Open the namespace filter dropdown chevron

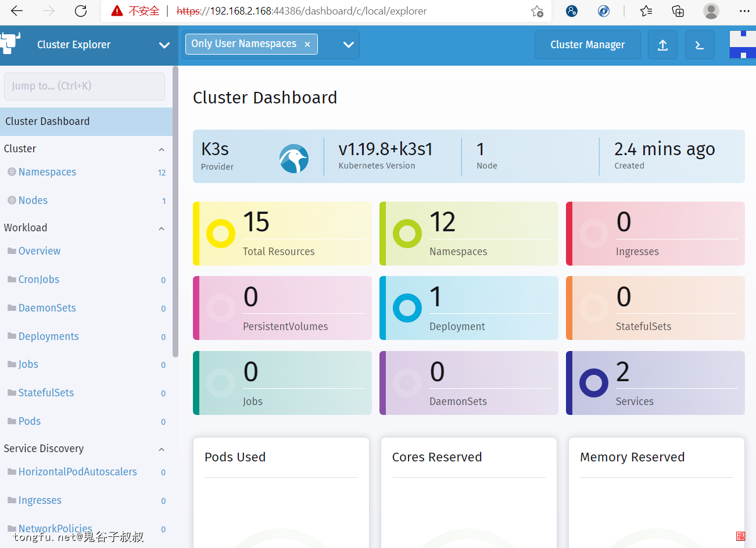tap(349, 45)
